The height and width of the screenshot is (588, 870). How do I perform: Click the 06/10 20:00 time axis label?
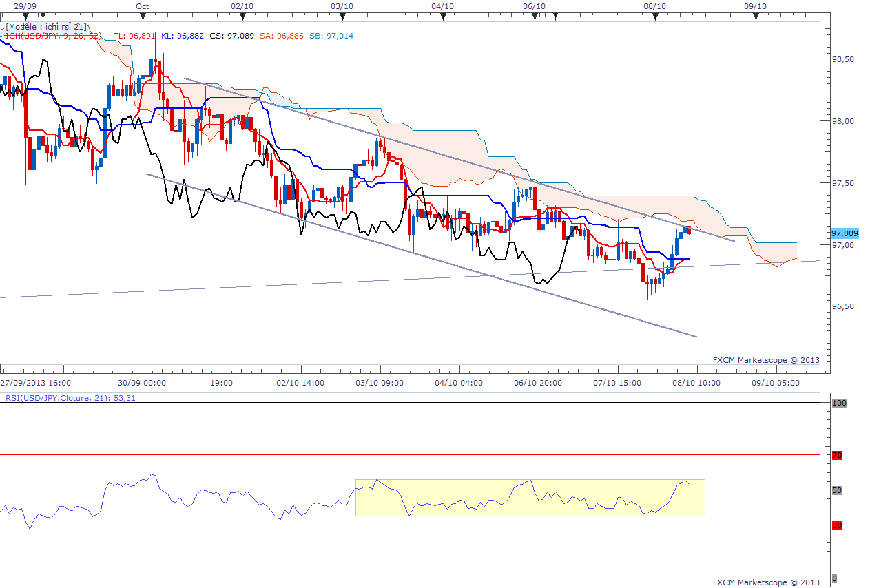pos(538,383)
